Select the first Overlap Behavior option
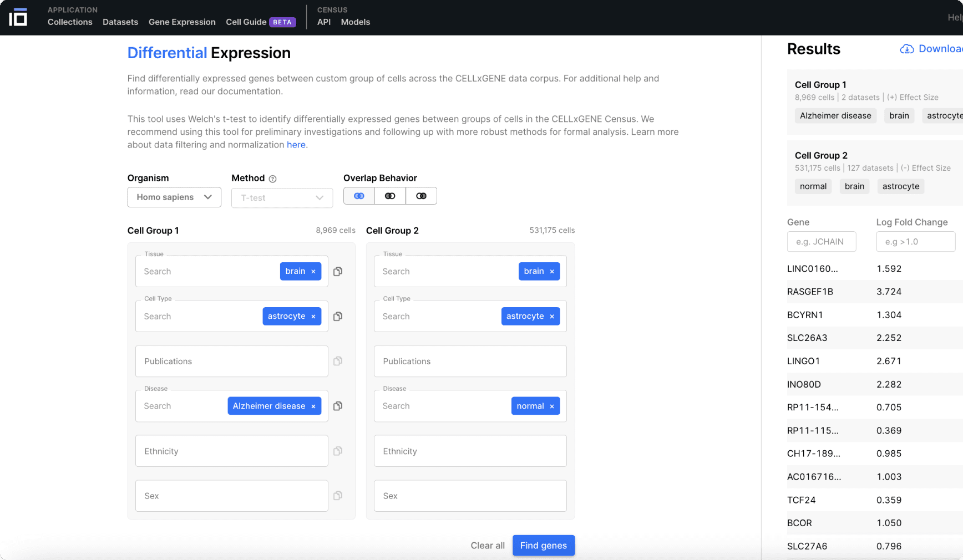The image size is (963, 560). (x=359, y=196)
